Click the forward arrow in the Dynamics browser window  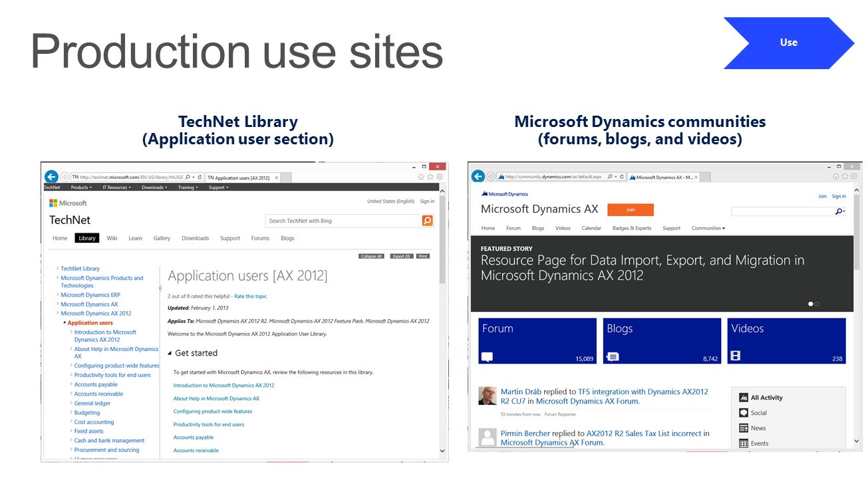[x=491, y=176]
